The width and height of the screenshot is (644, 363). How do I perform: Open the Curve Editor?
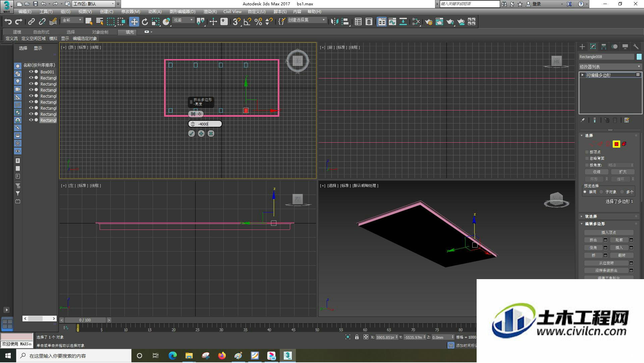coord(392,22)
